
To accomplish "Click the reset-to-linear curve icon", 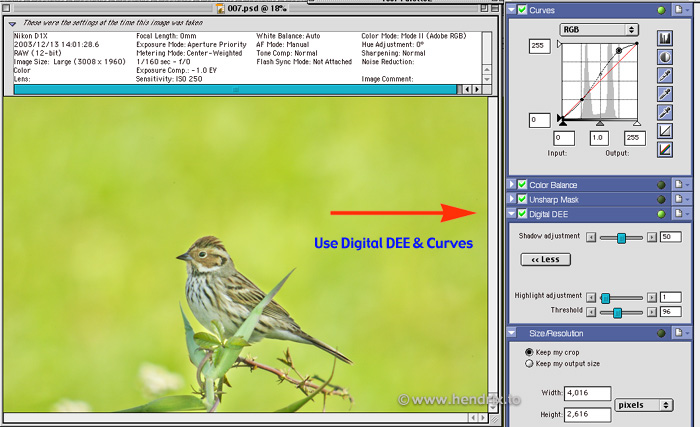I will coord(665,131).
